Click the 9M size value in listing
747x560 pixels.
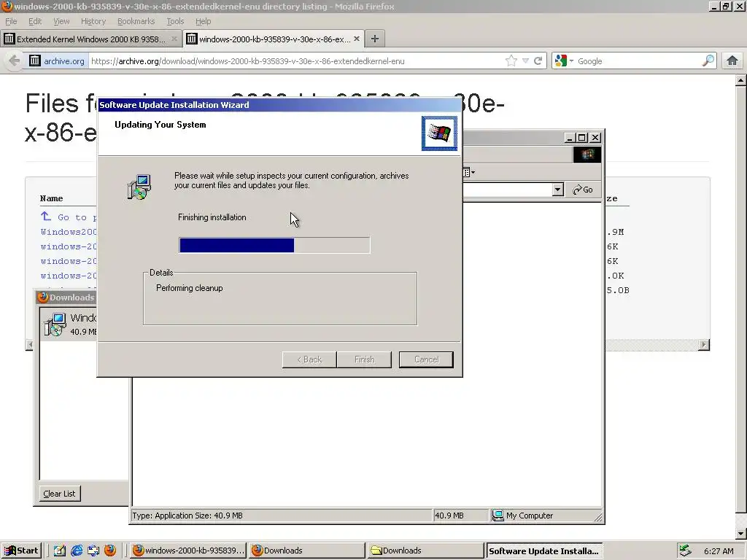(x=616, y=232)
